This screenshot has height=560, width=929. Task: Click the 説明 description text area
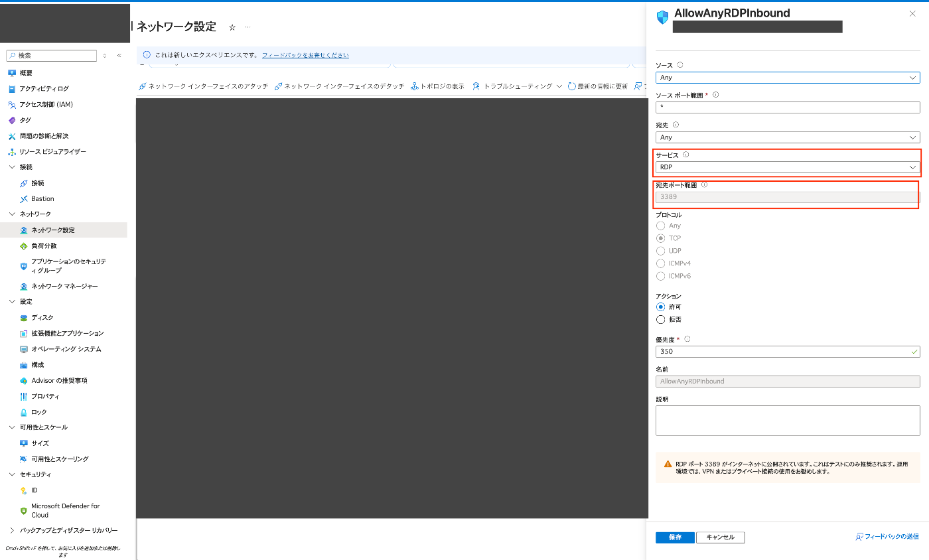[x=788, y=421]
